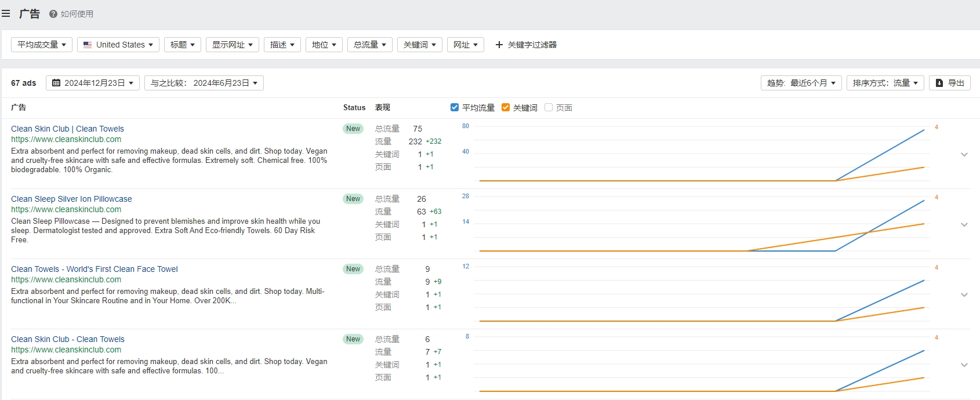Screen dimensions: 980x400
Task: Click the +7 traffic change for Clean Skin Club - Clean Towels
Action: click(x=438, y=352)
